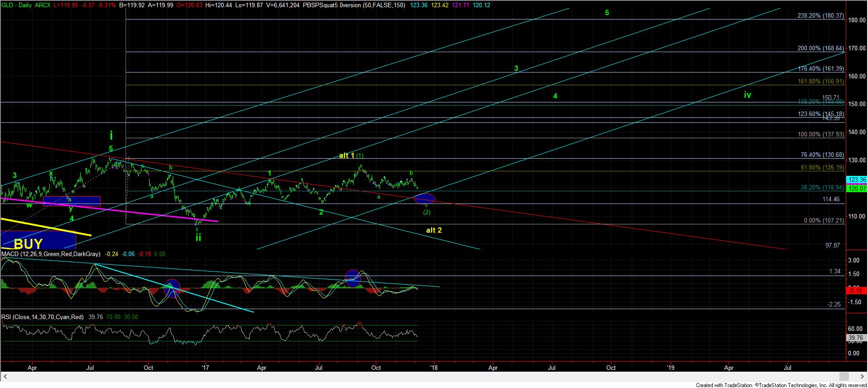Click the '19 year marker on time axis
Image resolution: width=868 pixels, height=388 pixels.
click(670, 368)
